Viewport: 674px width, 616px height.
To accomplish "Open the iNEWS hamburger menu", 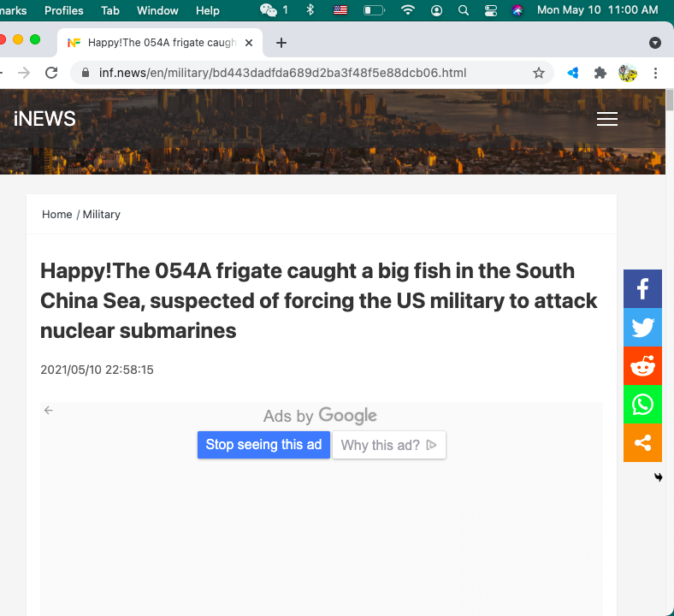I will tap(607, 119).
